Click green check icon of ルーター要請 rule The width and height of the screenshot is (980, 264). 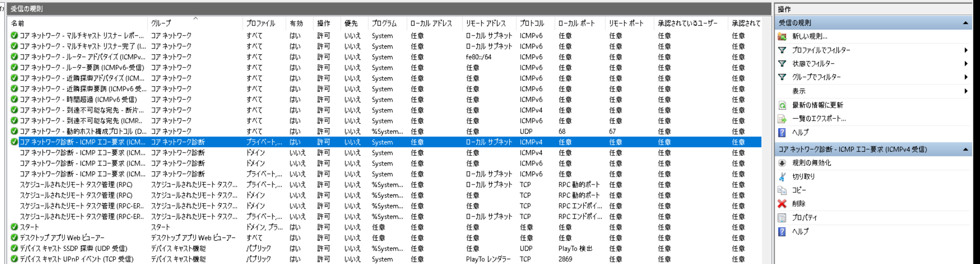[14, 67]
